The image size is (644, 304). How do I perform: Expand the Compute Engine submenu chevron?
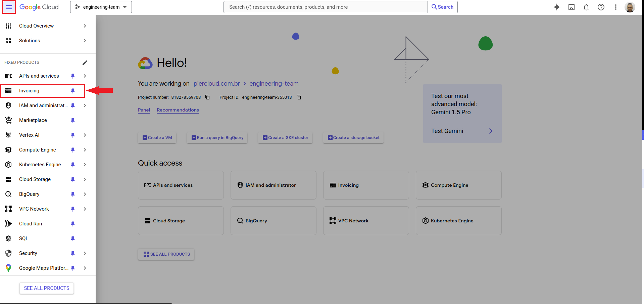(85, 150)
